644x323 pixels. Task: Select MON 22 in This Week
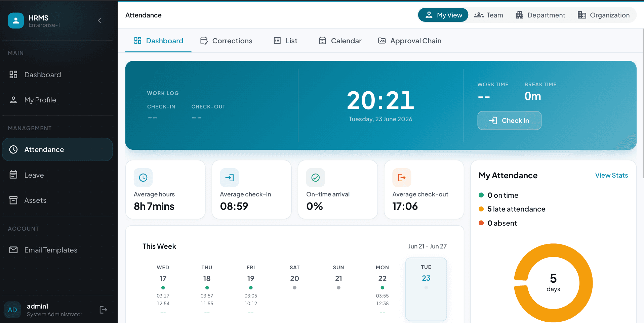pos(382,289)
